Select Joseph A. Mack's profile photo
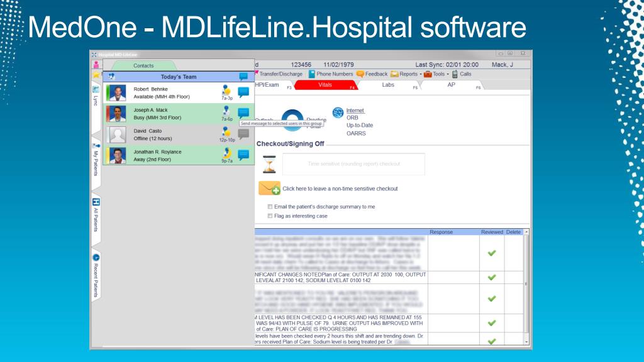The image size is (644, 362). pos(118,114)
